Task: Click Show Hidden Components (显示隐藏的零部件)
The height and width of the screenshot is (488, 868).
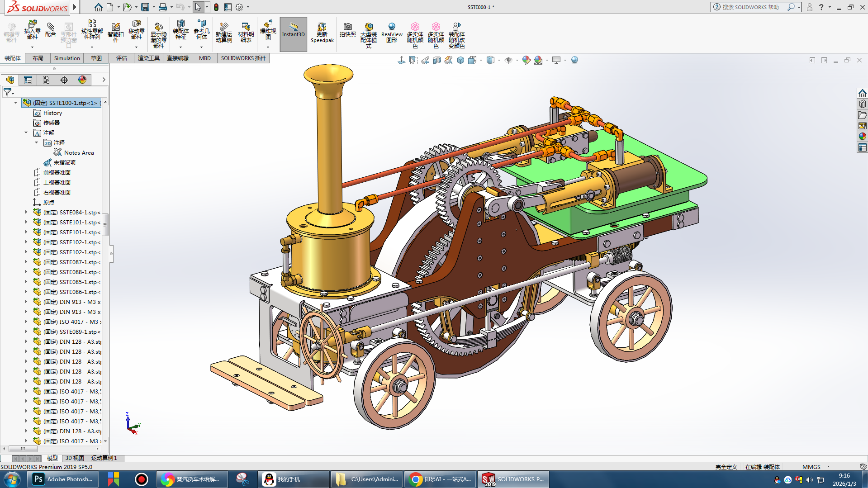Action: [x=158, y=35]
